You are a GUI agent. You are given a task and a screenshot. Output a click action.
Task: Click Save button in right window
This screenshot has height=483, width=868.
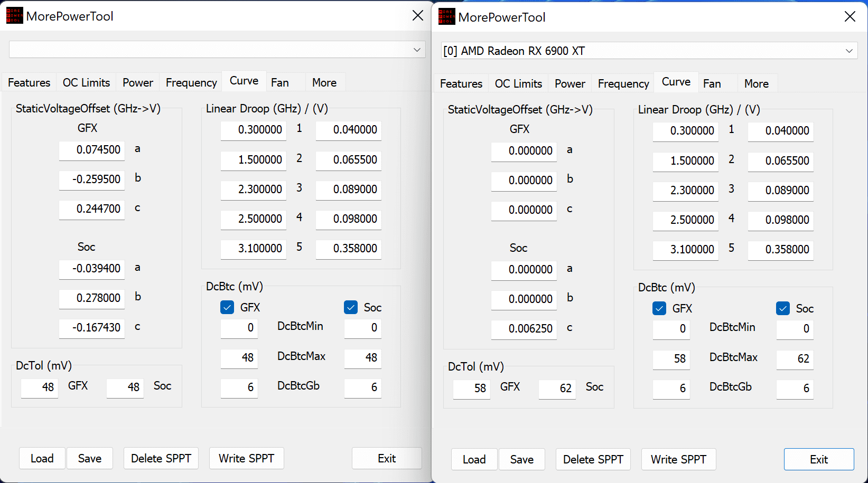click(522, 459)
